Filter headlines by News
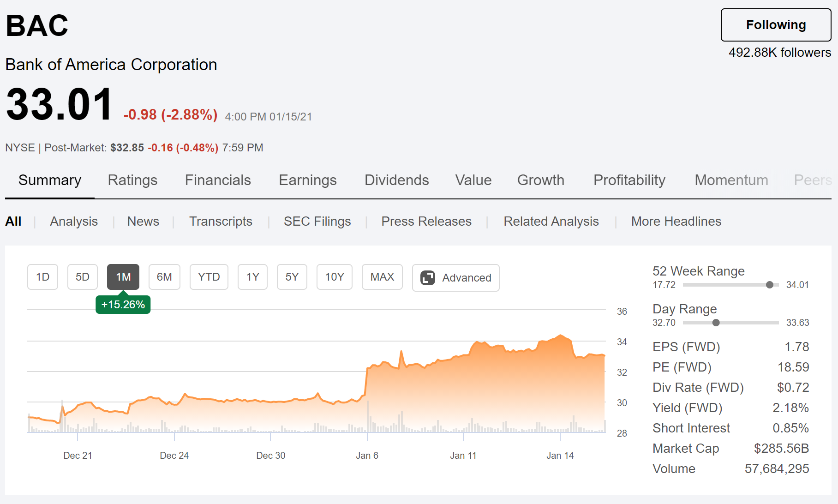Viewport: 838px width, 504px height. click(x=143, y=222)
